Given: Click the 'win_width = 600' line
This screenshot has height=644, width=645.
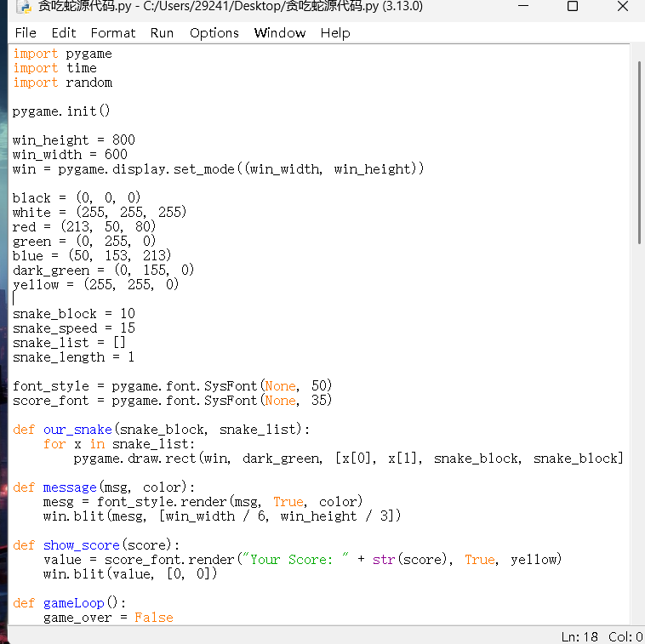Looking at the screenshot, I should coord(70,155).
